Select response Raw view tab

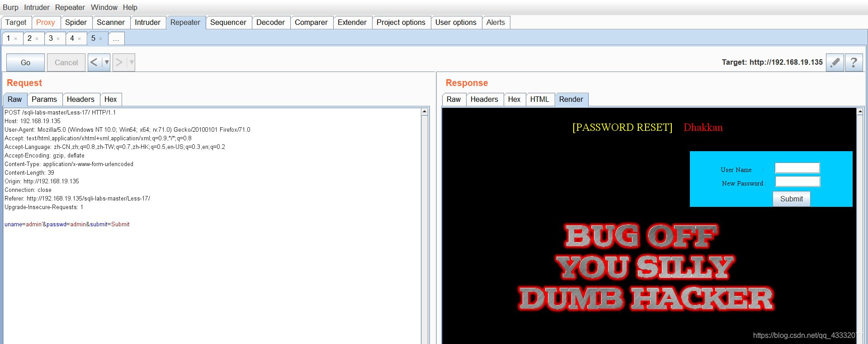(454, 100)
